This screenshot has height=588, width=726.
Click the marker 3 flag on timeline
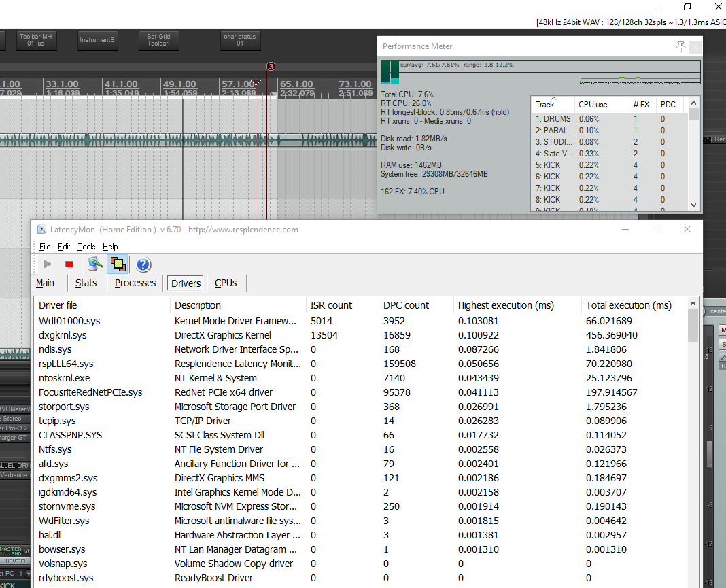point(271,67)
